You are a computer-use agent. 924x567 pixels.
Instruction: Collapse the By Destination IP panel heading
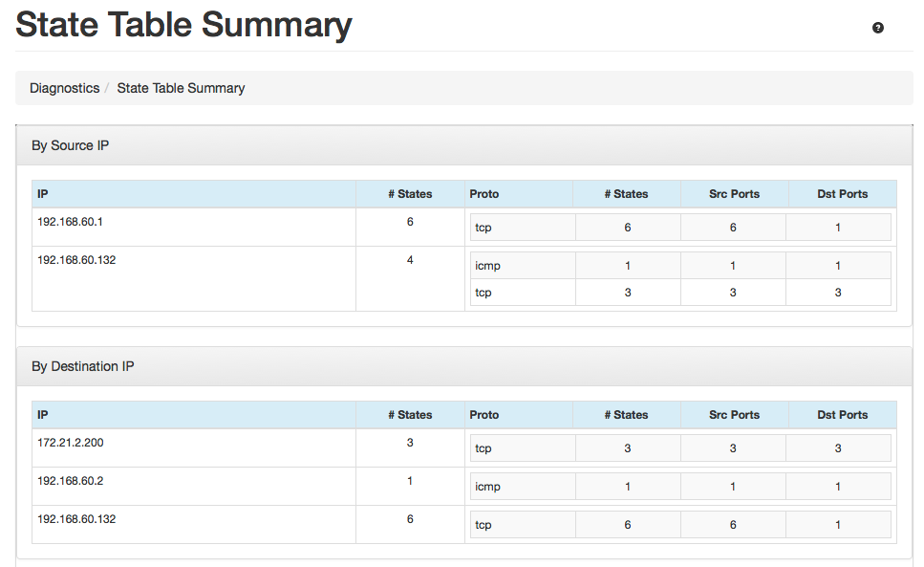pos(82,366)
